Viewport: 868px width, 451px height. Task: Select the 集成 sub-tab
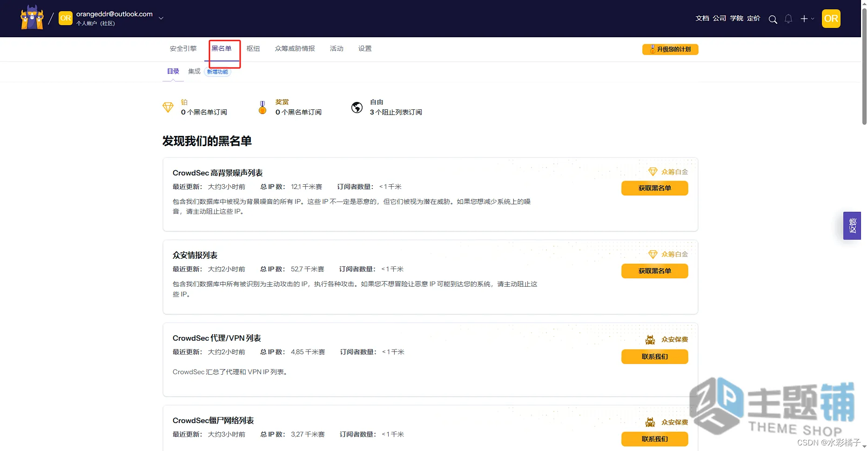coord(194,71)
